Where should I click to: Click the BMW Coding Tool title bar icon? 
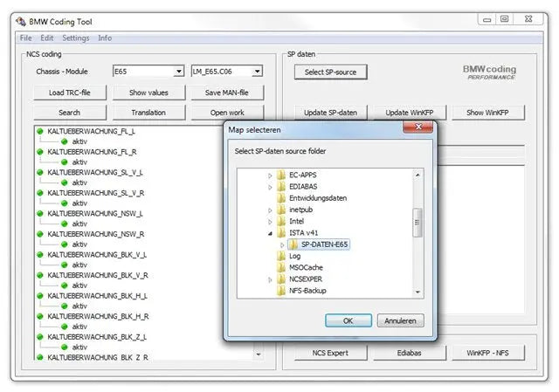point(21,22)
